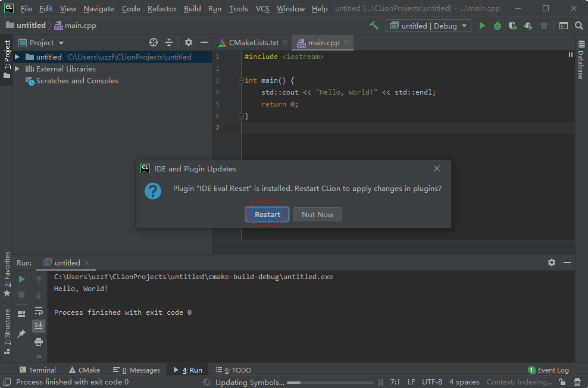Rerun program from Run panel
588x388 pixels.
click(x=22, y=279)
